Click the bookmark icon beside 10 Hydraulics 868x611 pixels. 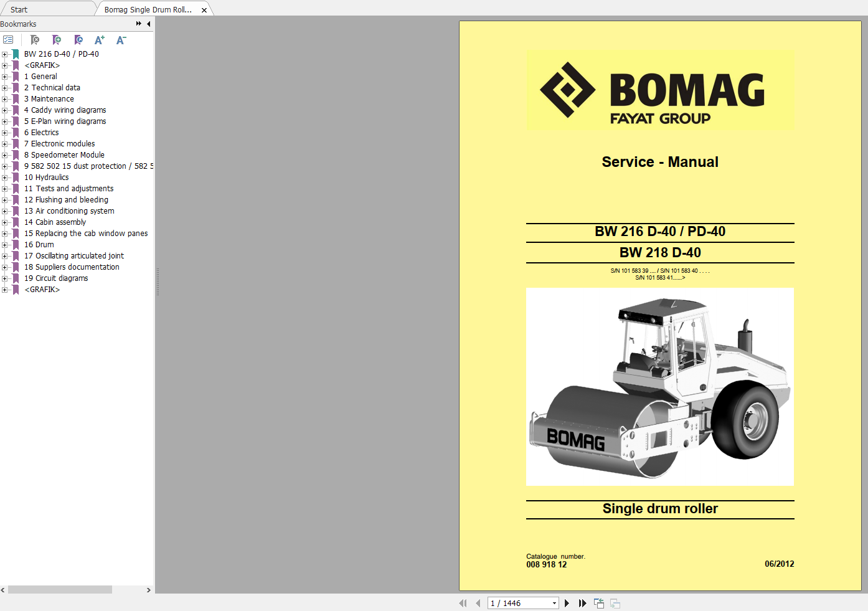point(16,178)
